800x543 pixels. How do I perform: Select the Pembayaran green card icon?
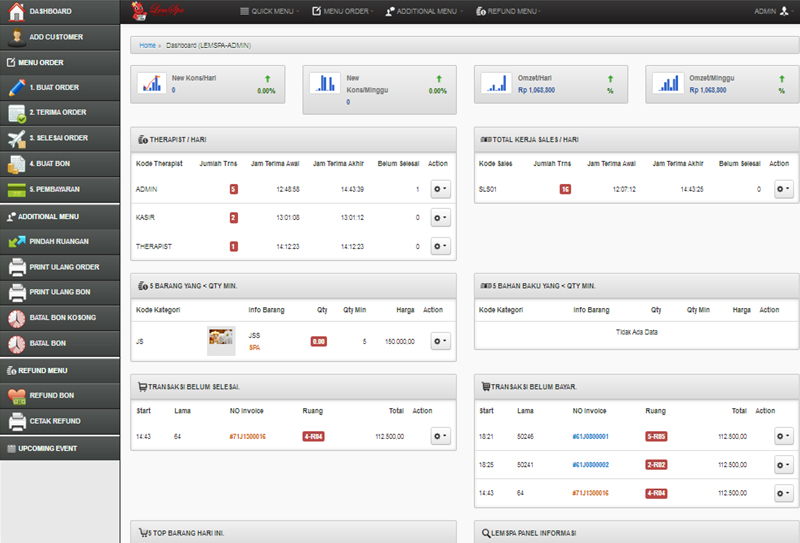pos(16,190)
